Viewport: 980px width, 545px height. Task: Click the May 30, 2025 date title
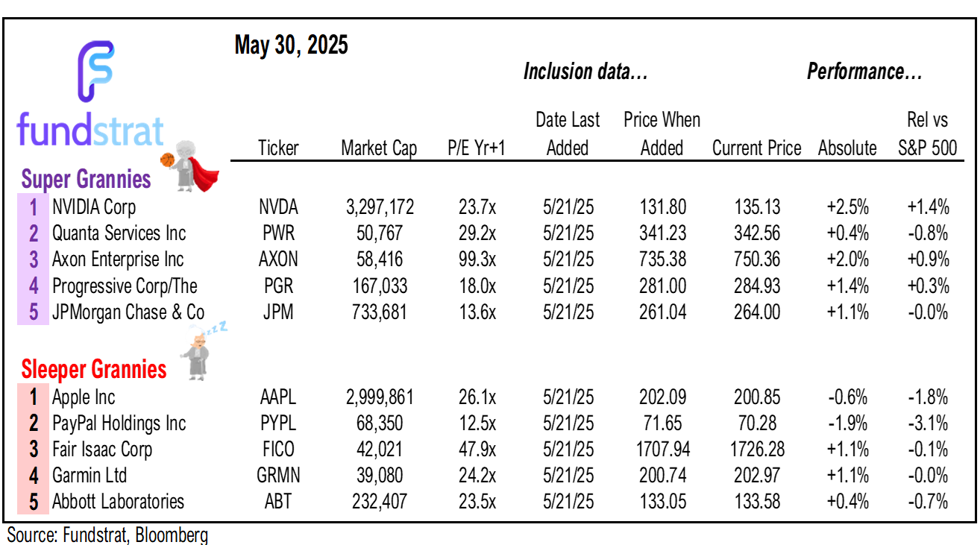coord(292,46)
